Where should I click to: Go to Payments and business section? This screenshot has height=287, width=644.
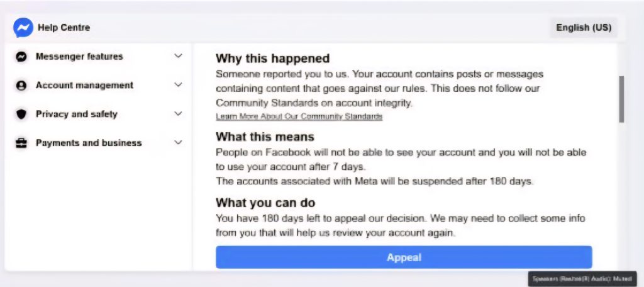click(x=89, y=143)
